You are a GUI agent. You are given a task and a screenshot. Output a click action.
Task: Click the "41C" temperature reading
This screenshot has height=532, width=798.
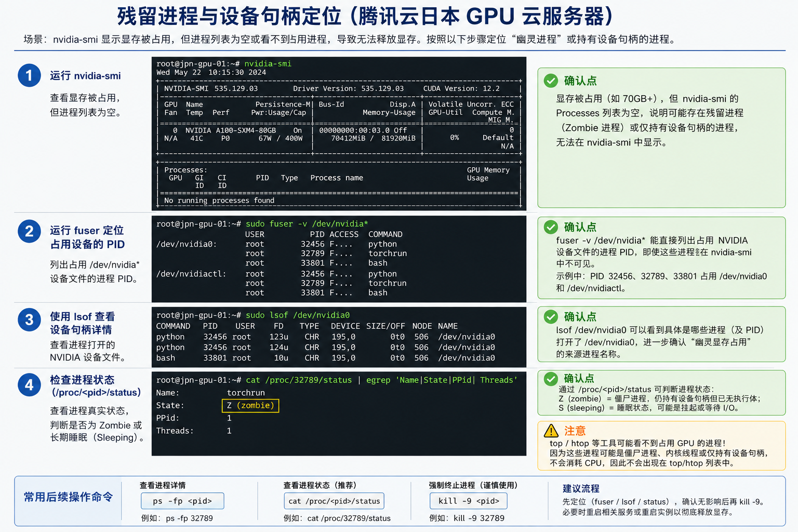pyautogui.click(x=197, y=138)
